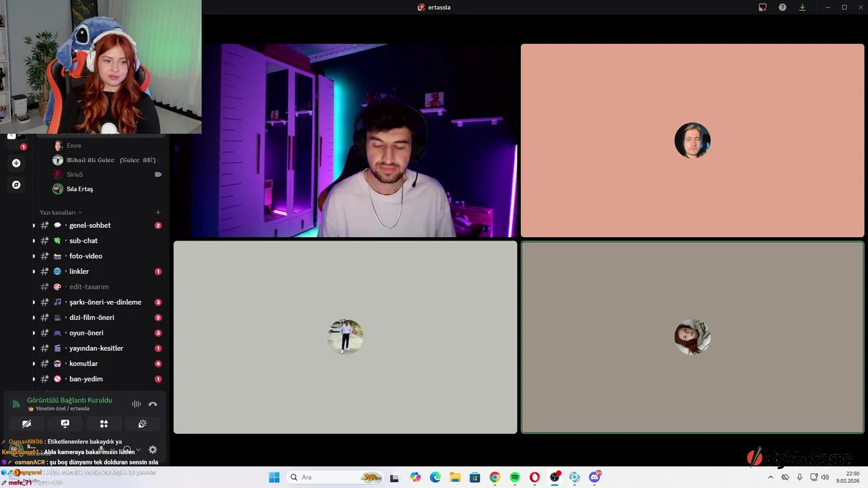The image size is (868, 488).
Task: Open Windows Start menu
Action: tap(274, 477)
